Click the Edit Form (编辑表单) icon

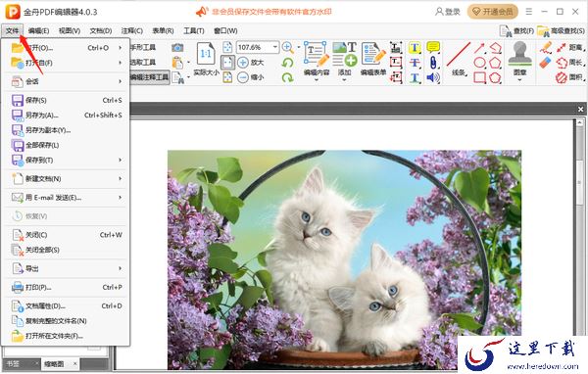pyautogui.click(x=373, y=54)
